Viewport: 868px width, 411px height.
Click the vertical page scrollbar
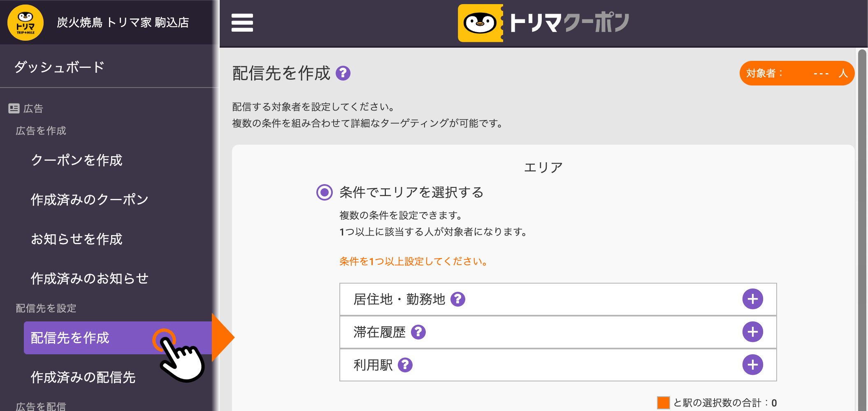[x=862, y=205]
